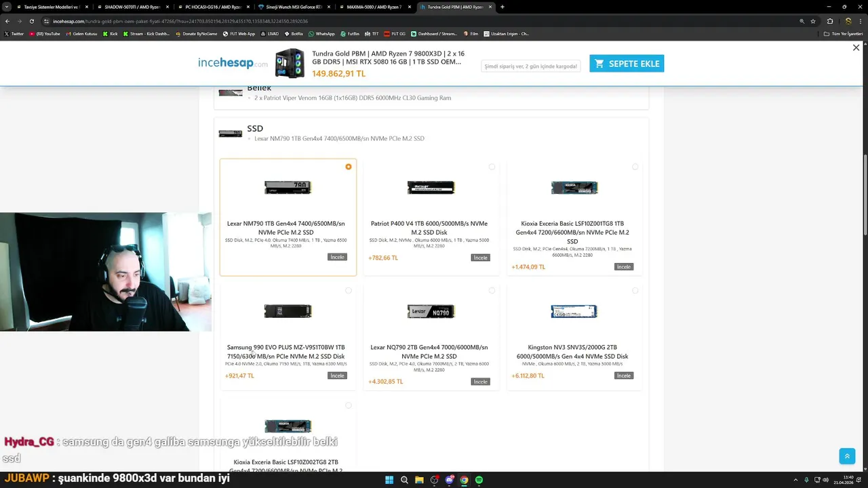Click the shopping cart icon on SEPETE EKLE
Viewport: 868px width, 488px height.
point(599,64)
